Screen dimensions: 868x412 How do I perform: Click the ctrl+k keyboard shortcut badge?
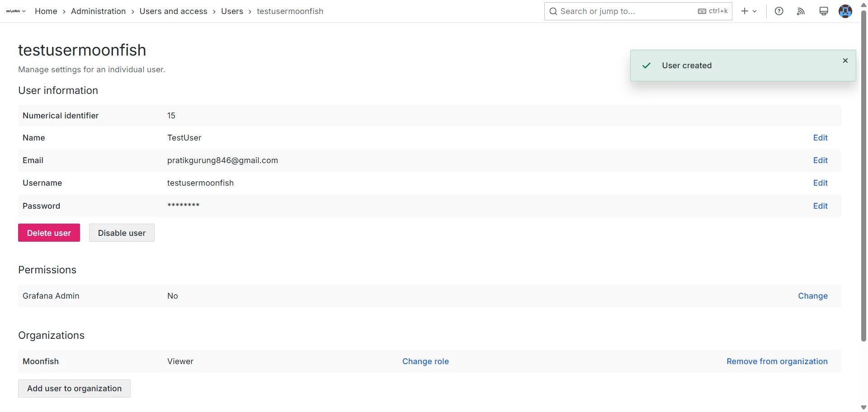(712, 11)
